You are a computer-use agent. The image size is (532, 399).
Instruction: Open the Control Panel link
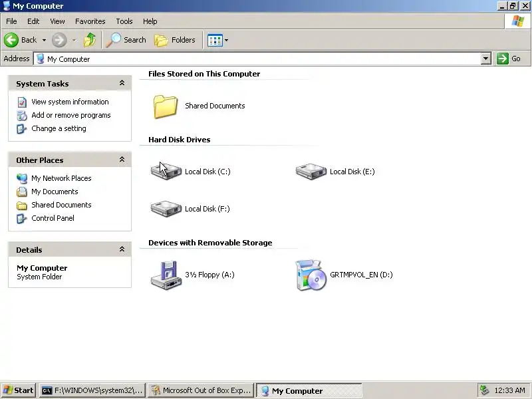[x=53, y=218]
